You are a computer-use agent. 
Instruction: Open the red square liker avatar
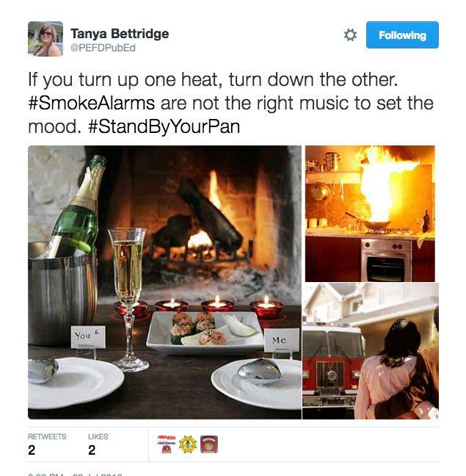coord(209,444)
